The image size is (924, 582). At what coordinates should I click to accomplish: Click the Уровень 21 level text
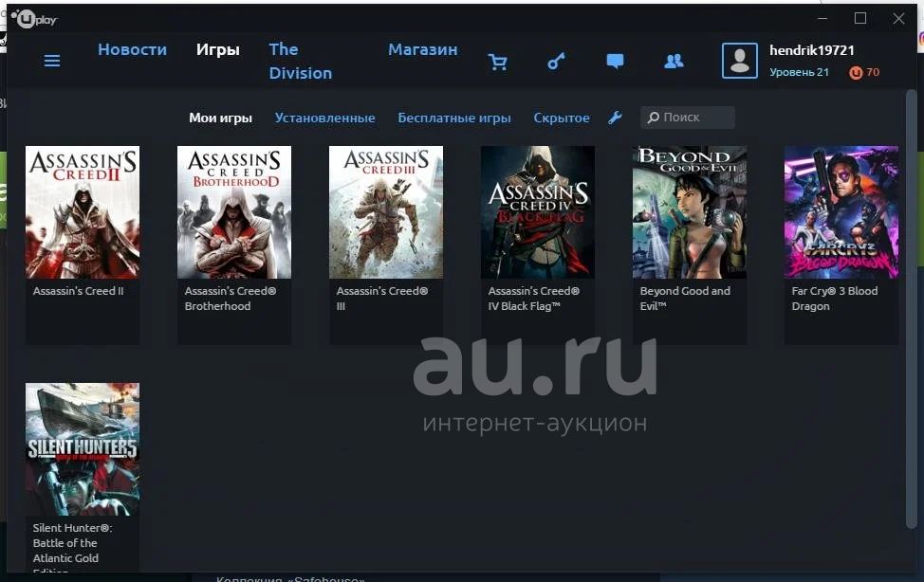799,72
